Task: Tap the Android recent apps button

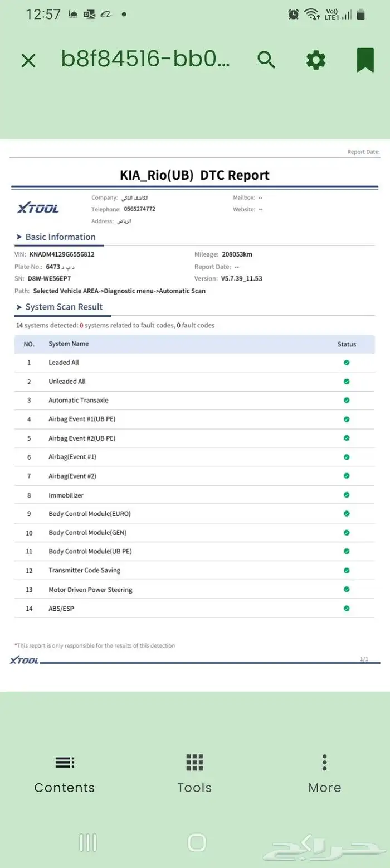Action: [x=88, y=842]
